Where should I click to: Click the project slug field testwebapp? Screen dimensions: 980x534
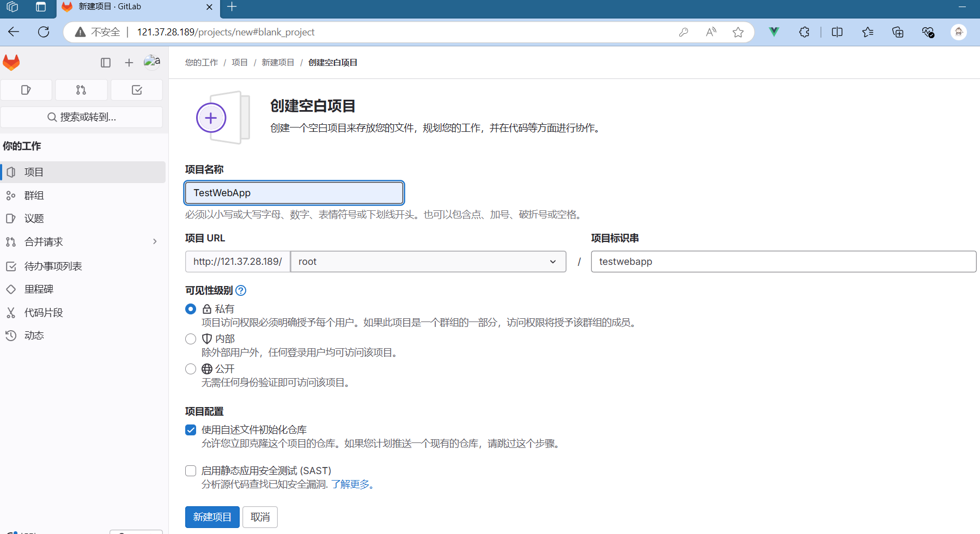(783, 262)
